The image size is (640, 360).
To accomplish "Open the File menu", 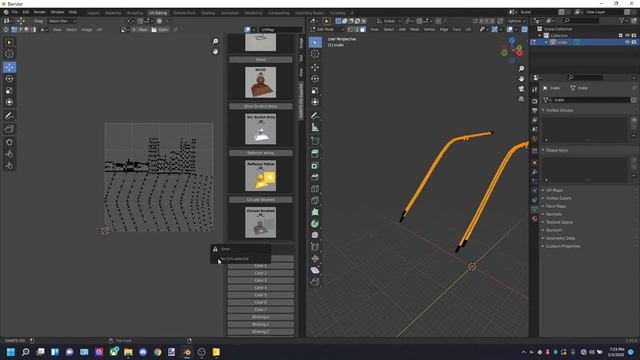I will click(x=14, y=12).
